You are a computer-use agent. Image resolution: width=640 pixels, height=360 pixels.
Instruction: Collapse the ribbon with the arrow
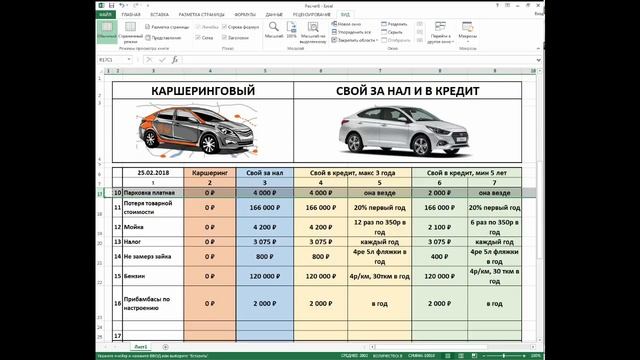pos(538,49)
